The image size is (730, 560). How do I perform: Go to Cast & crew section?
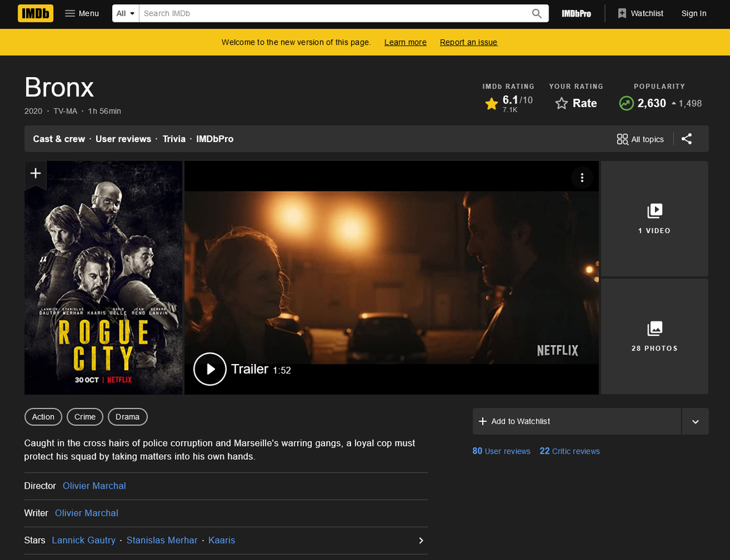tap(59, 139)
